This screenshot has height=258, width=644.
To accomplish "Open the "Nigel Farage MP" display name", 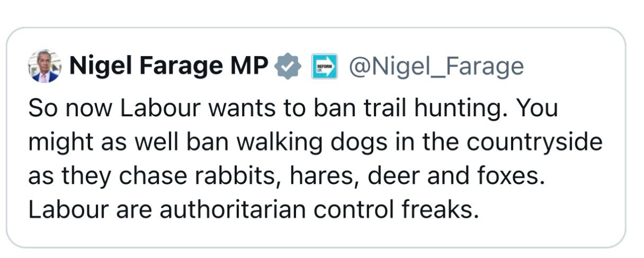I will 168,67.
